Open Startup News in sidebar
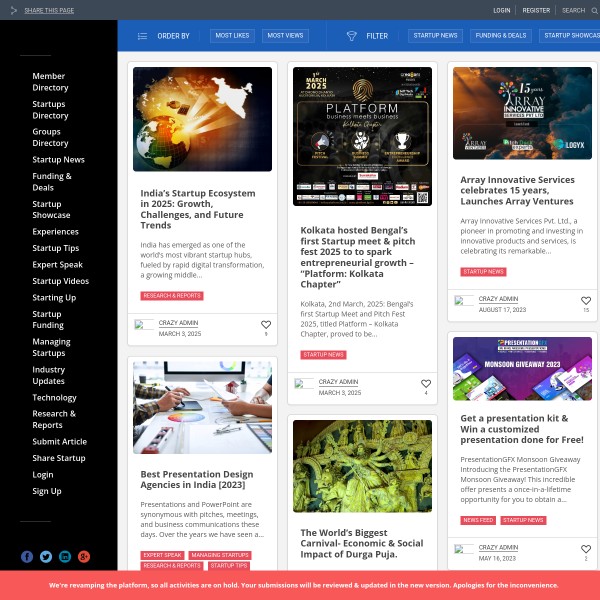Image resolution: width=600 pixels, height=600 pixels. coord(59,160)
